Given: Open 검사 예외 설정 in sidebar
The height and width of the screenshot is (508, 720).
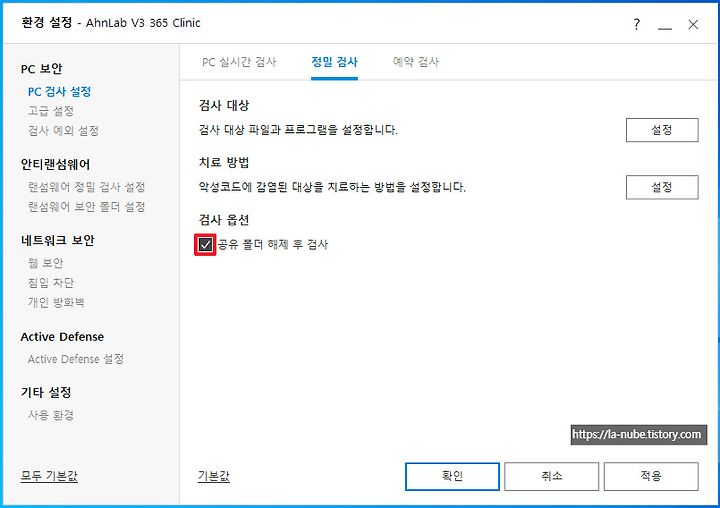Looking at the screenshot, I should coord(63,130).
